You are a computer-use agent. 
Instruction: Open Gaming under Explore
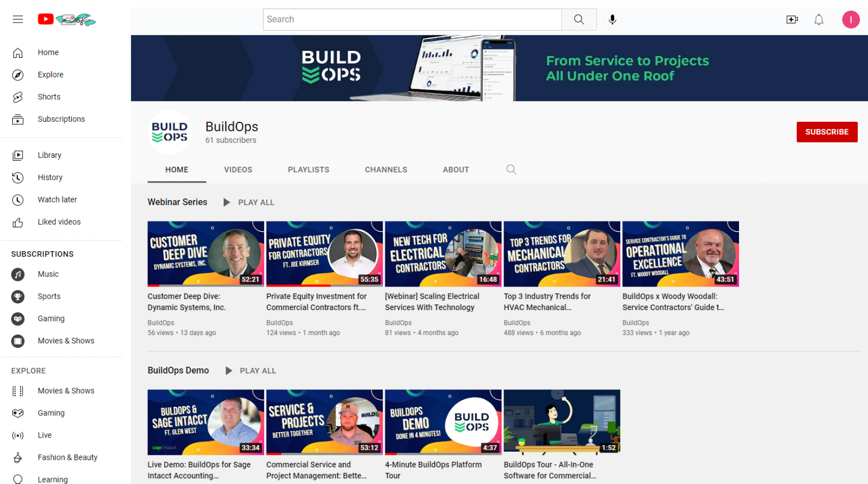[62, 413]
